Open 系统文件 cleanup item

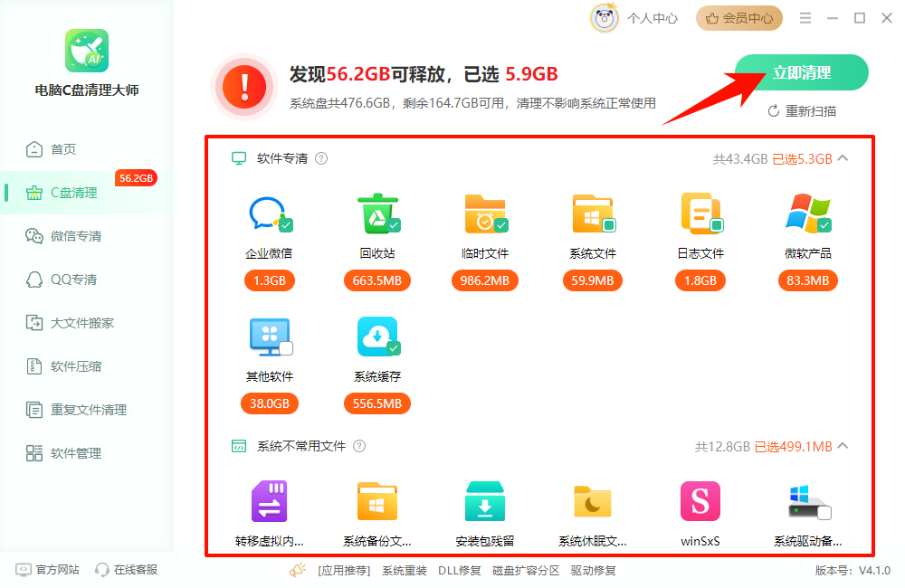click(593, 214)
